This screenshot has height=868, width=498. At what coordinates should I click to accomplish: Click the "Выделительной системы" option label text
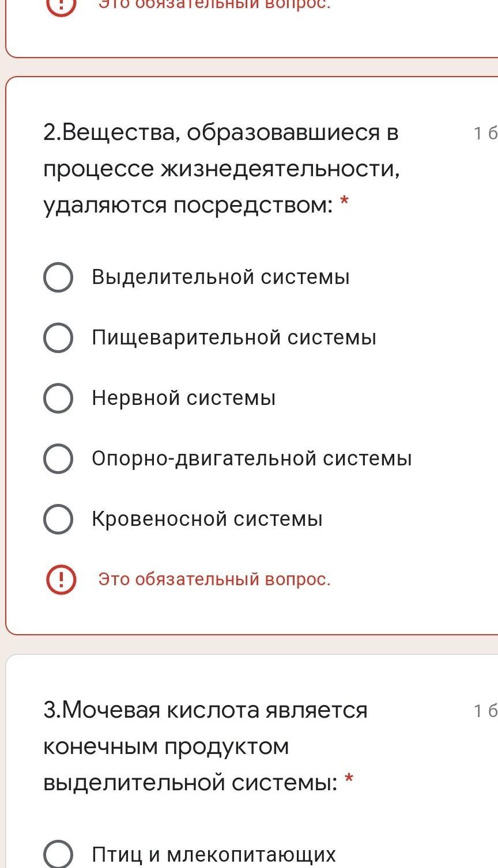coord(220,277)
